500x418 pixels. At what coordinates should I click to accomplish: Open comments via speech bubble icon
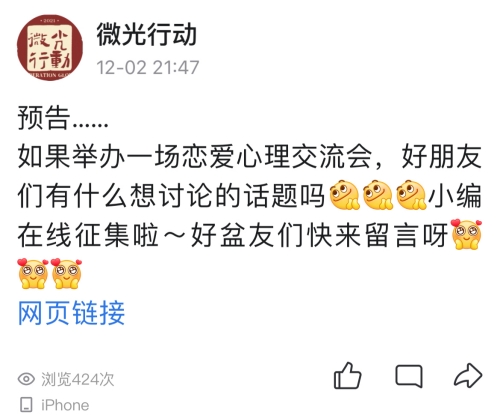point(409,376)
